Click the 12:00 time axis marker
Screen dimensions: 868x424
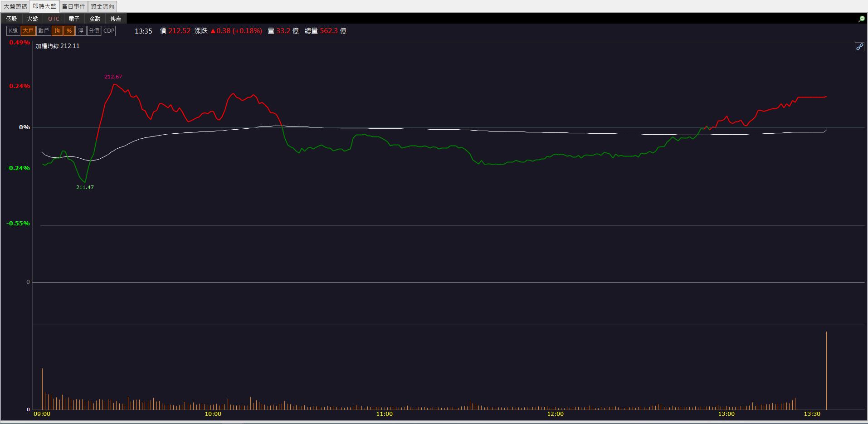pyautogui.click(x=556, y=414)
